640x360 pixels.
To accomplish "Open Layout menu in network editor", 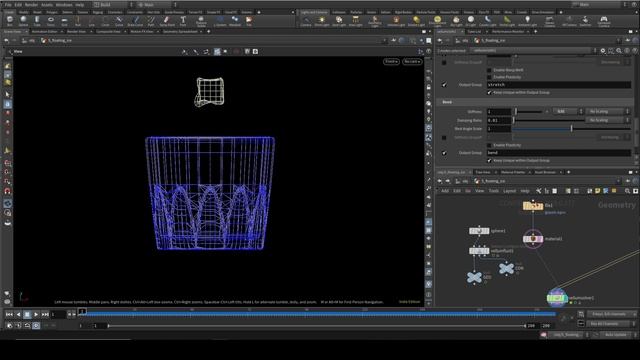I will click(x=509, y=191).
